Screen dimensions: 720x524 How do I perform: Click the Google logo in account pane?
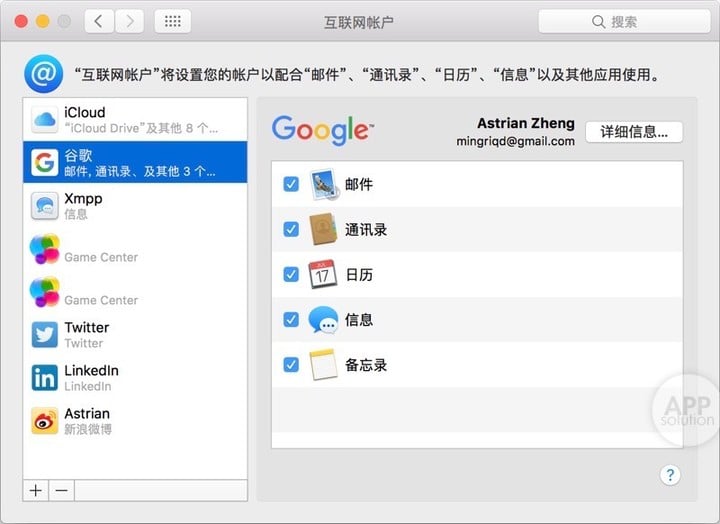coord(323,130)
